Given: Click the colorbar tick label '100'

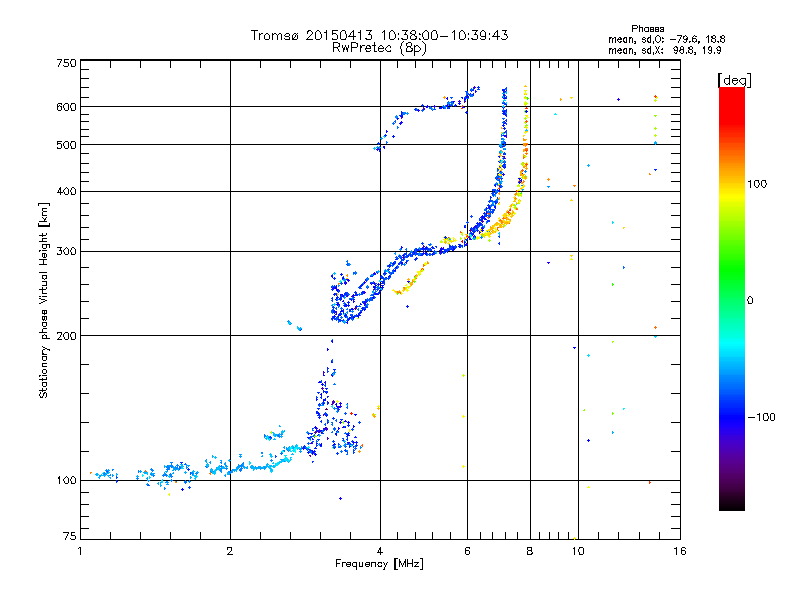Looking at the screenshot, I should 757,184.
